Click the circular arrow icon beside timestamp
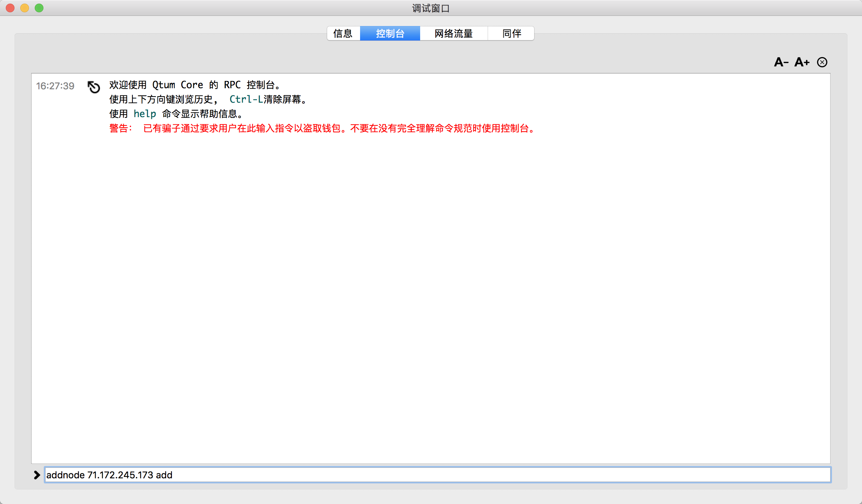 pos(94,87)
